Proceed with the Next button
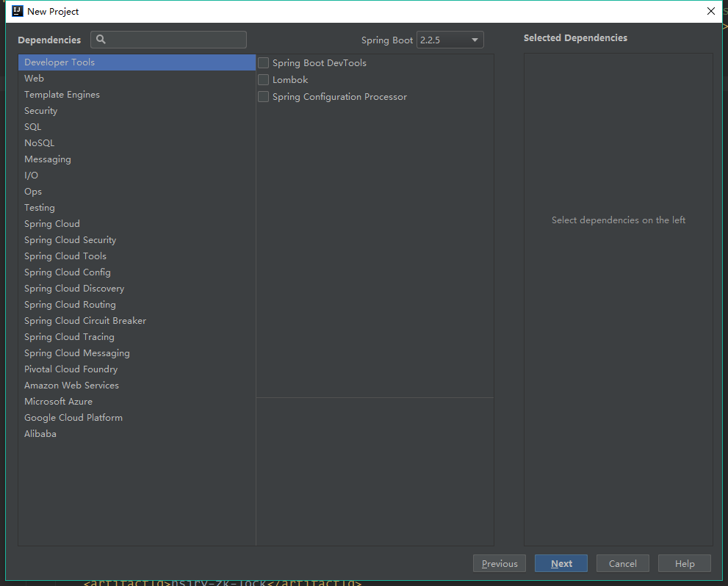Image resolution: width=728 pixels, height=586 pixels. (x=561, y=563)
